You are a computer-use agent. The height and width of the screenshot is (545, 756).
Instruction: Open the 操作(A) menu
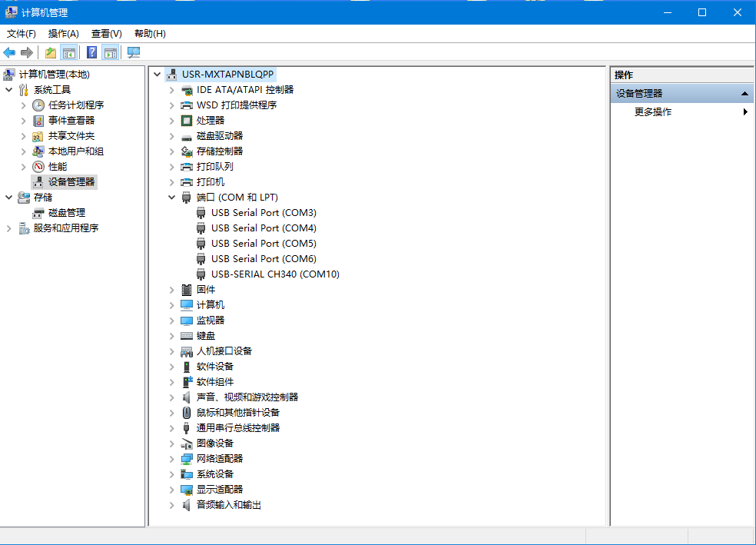63,34
